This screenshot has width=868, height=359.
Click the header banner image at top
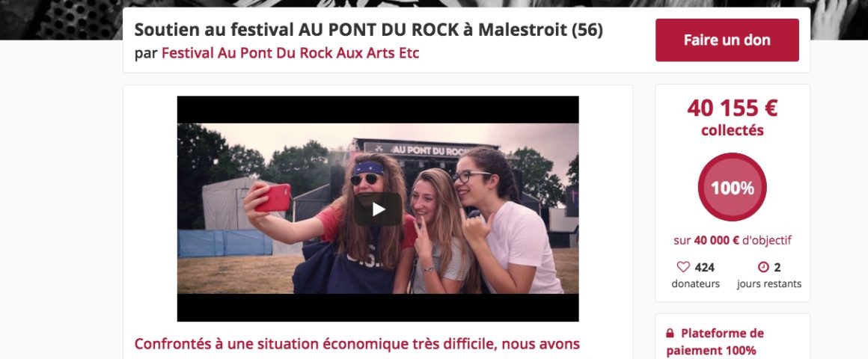click(x=434, y=3)
